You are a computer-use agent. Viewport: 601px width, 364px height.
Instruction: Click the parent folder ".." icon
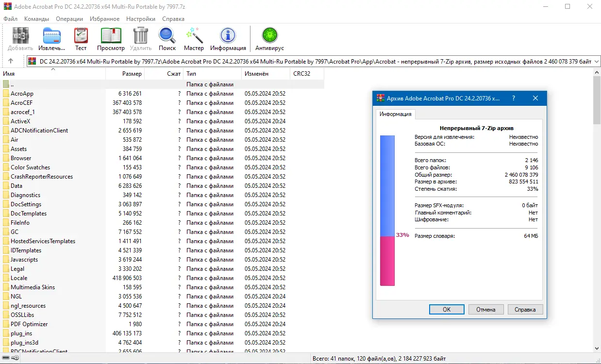[6, 84]
